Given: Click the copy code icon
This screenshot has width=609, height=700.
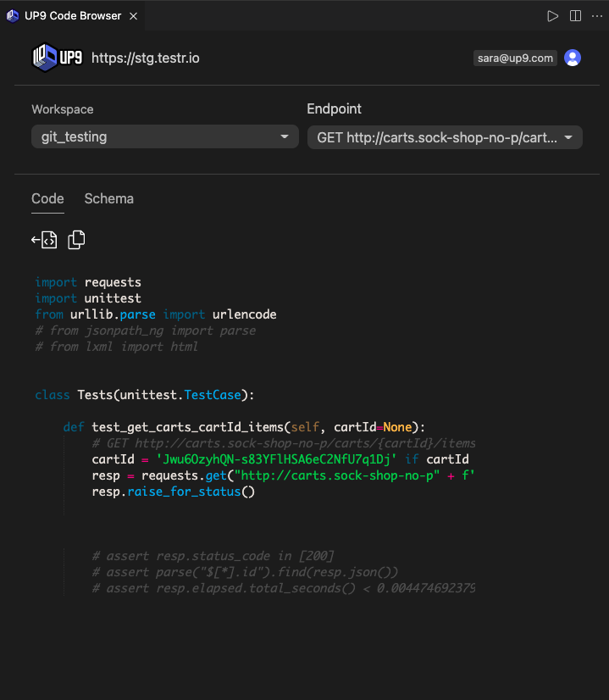Looking at the screenshot, I should 76,240.
